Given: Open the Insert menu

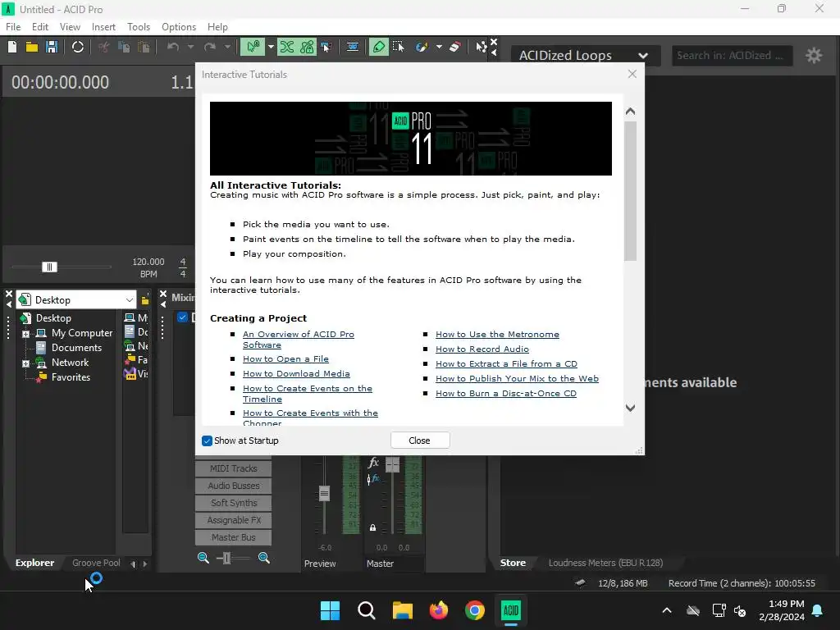Looking at the screenshot, I should click(x=103, y=27).
